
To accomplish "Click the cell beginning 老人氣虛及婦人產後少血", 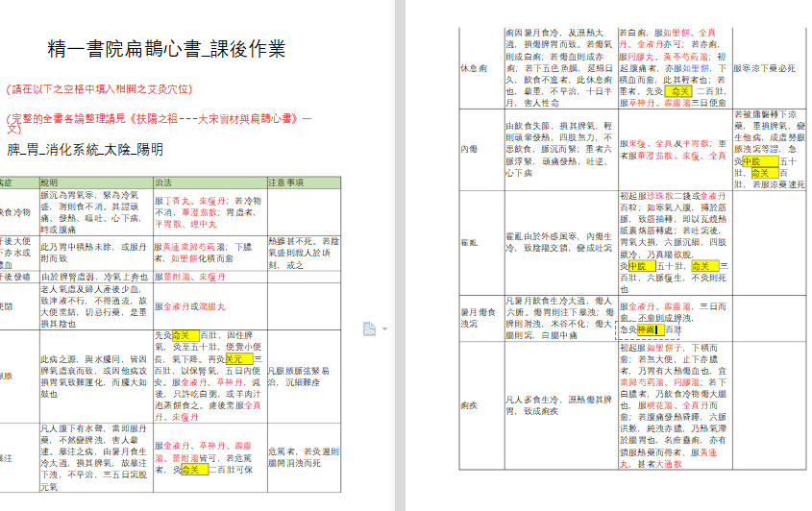I will [94, 306].
